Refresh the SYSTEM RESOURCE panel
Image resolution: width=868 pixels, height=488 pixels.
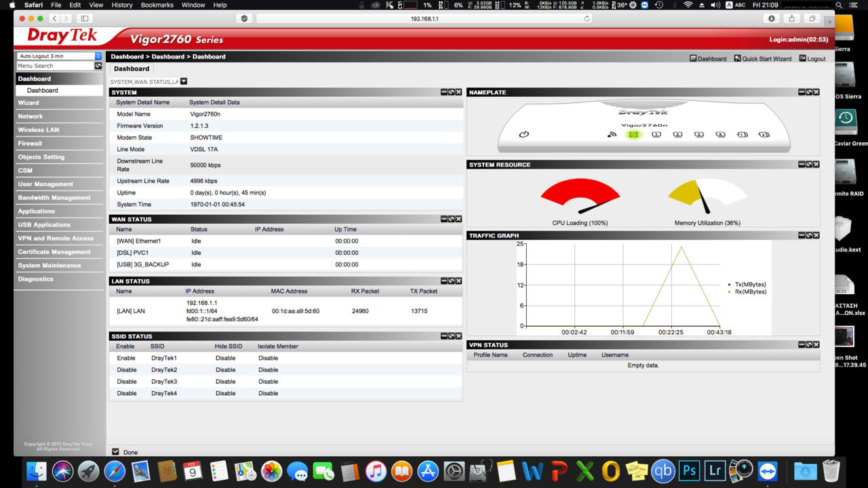tap(809, 165)
